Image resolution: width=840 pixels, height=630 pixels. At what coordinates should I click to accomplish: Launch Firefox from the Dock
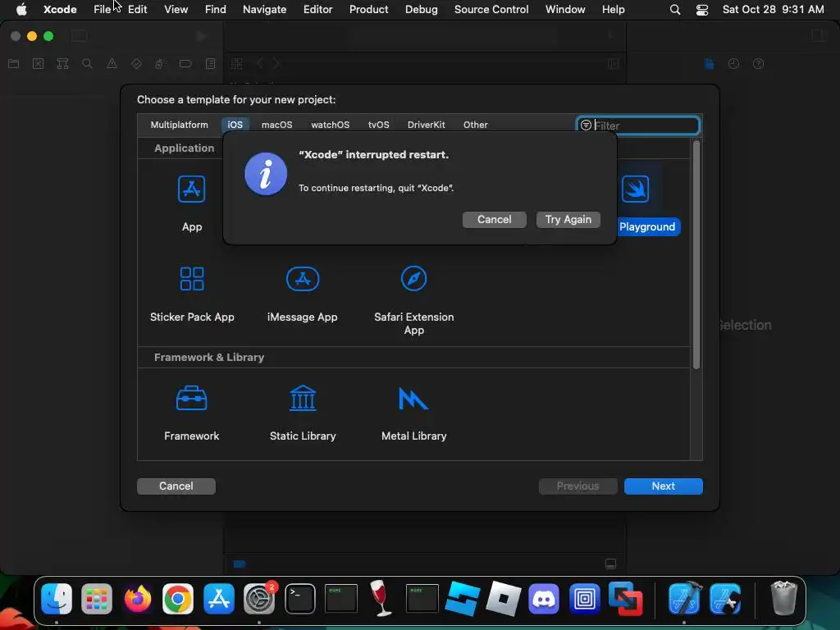tap(138, 598)
